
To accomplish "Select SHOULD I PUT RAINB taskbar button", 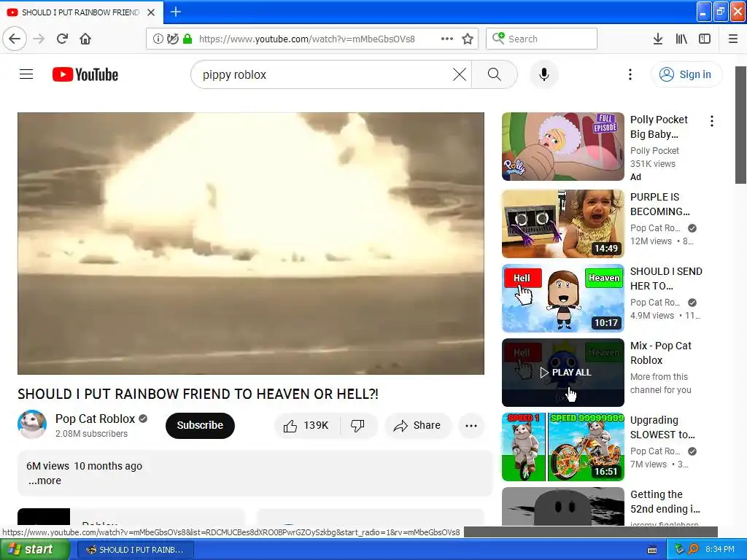I will [135, 550].
